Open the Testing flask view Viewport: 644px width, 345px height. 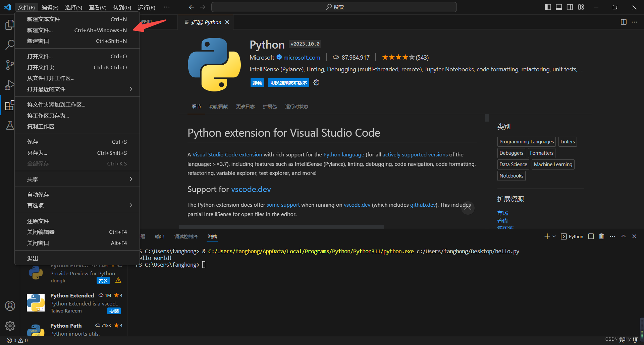(10, 125)
